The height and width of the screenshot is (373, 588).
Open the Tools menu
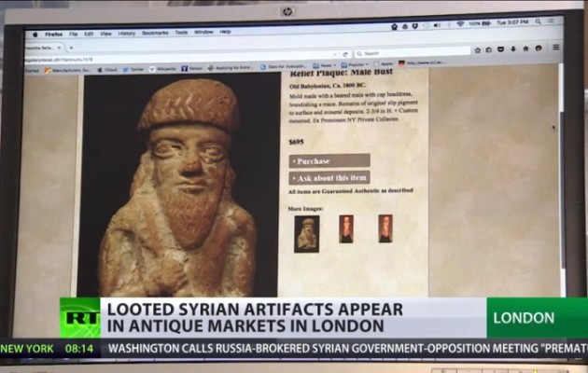(181, 32)
